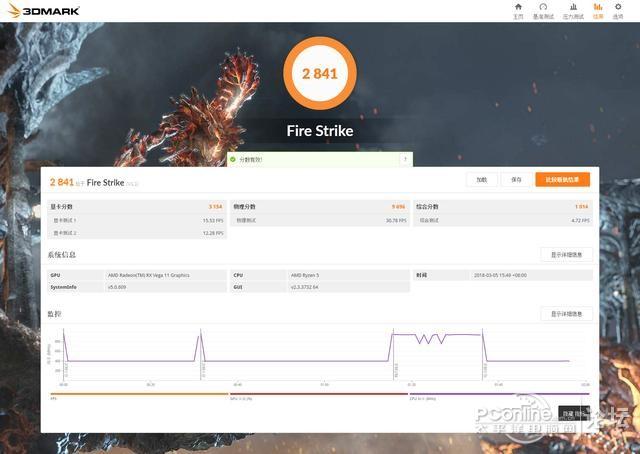This screenshot has width=640, height=454.
Task: Click the combined score value 1 014
Action: tap(581, 207)
